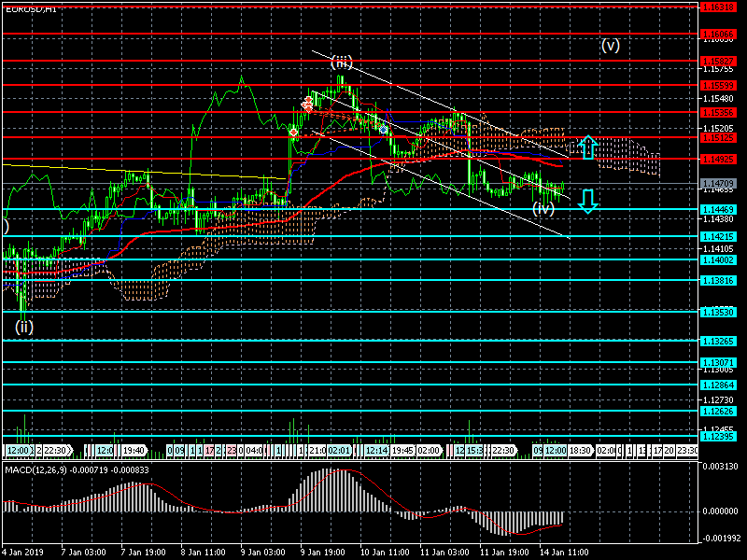Select the blue diamond marker on chart

click(384, 129)
